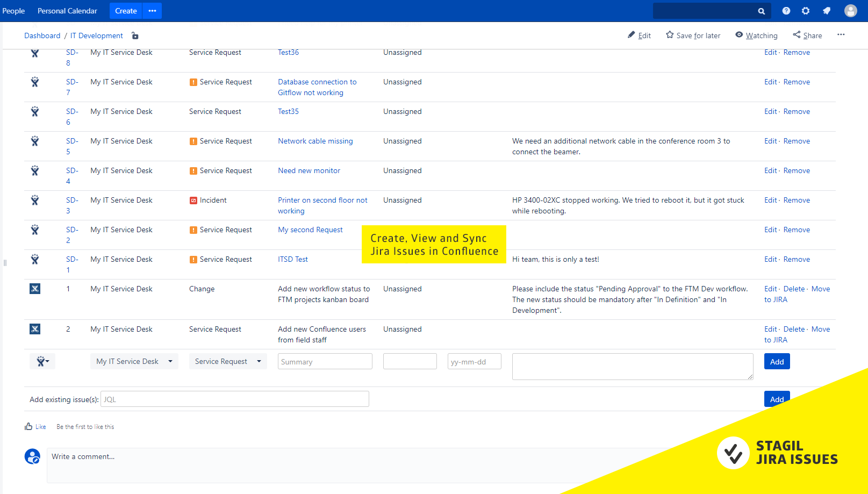Open the Network cable missing issue
Viewport: 868px width, 494px height.
click(x=315, y=141)
